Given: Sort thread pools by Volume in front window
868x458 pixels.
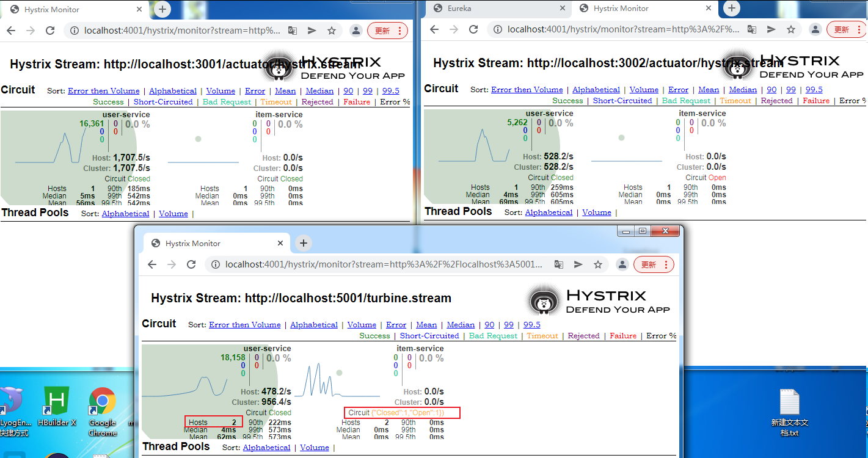Looking at the screenshot, I should (315, 448).
